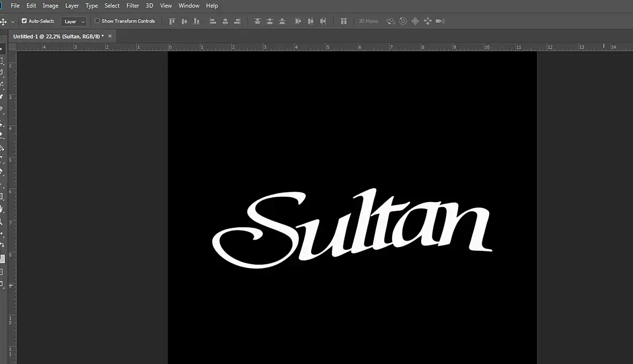Open the Image menu
The height and width of the screenshot is (364, 633).
point(50,6)
